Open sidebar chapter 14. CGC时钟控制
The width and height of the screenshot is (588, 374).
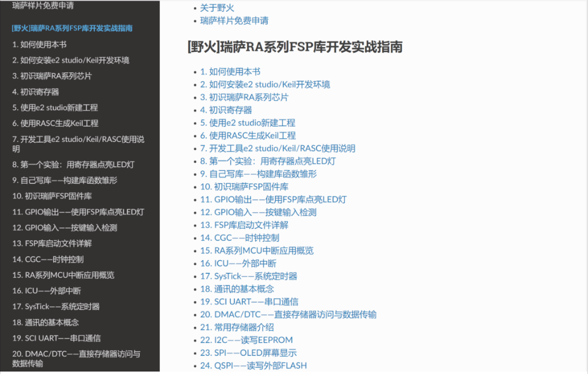coord(48,260)
